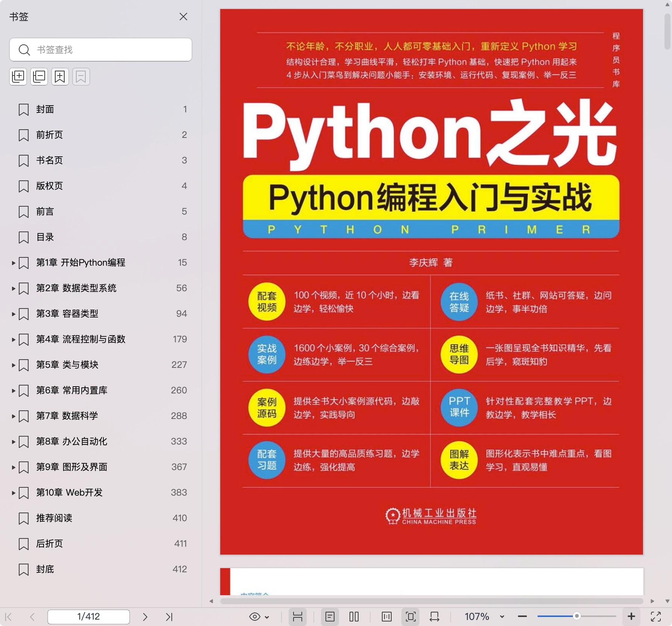This screenshot has height=626, width=672.
Task: Close the 书签 bookmarks panel
Action: [183, 17]
